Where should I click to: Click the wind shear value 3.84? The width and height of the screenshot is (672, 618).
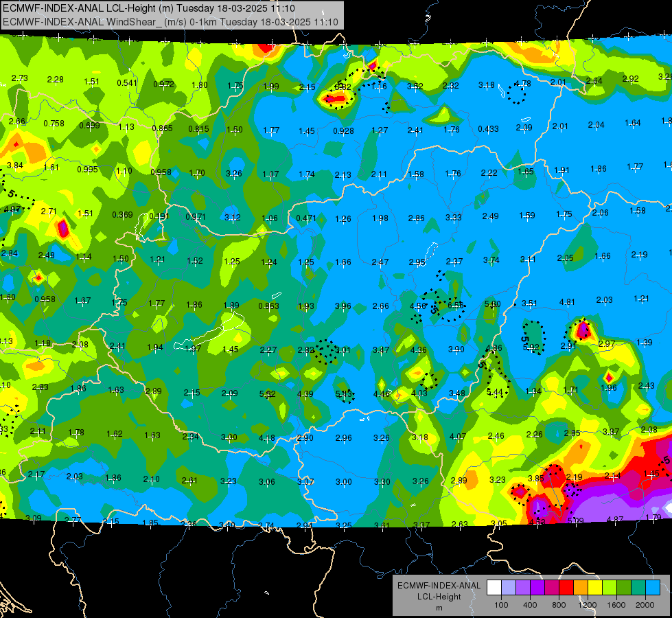pos(15,165)
